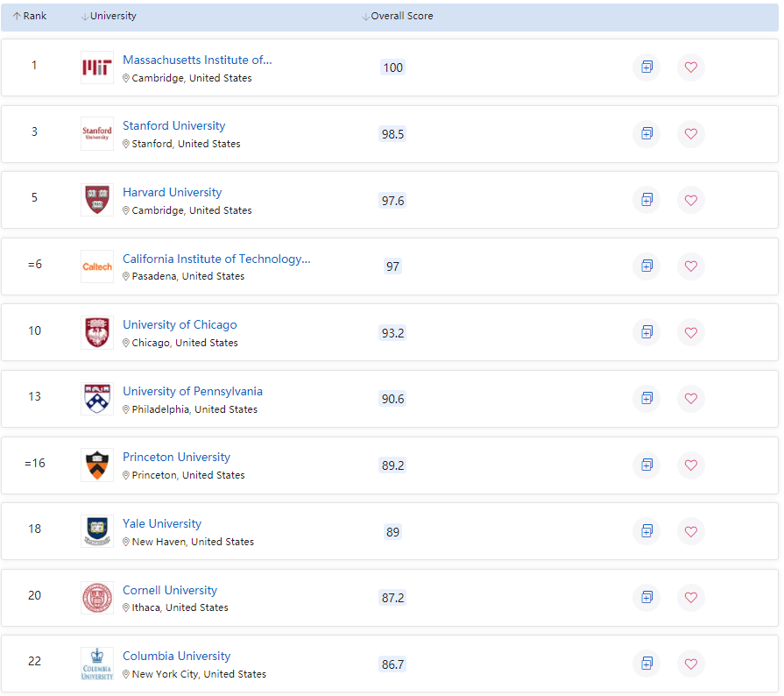
Task: Add Yale University to comparison list
Action: point(646,531)
